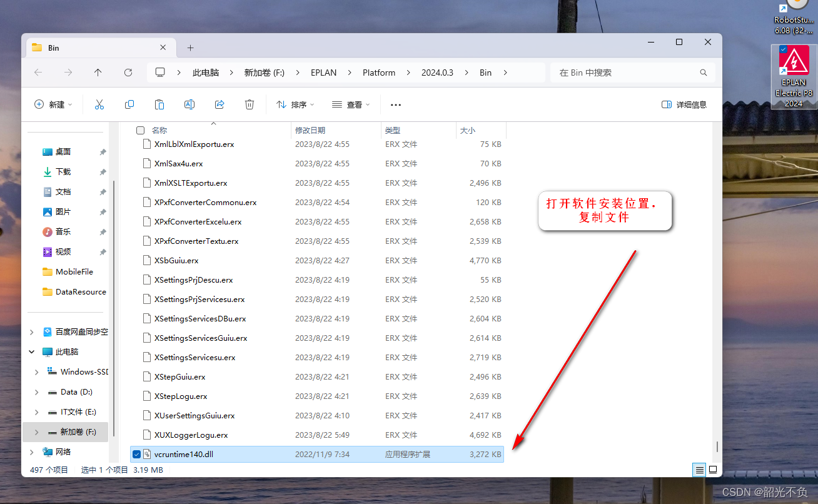
Task: Select the Rename icon in the toolbar
Action: (x=189, y=104)
